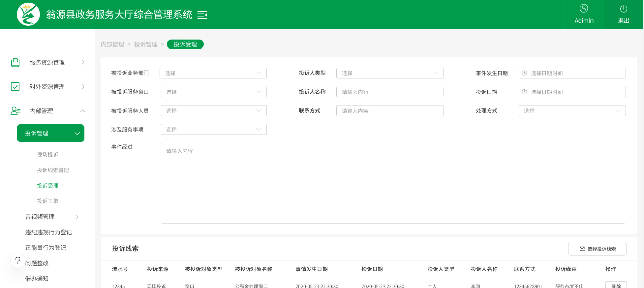
Task: Click the 投诉线索 section title
Action: point(125,248)
